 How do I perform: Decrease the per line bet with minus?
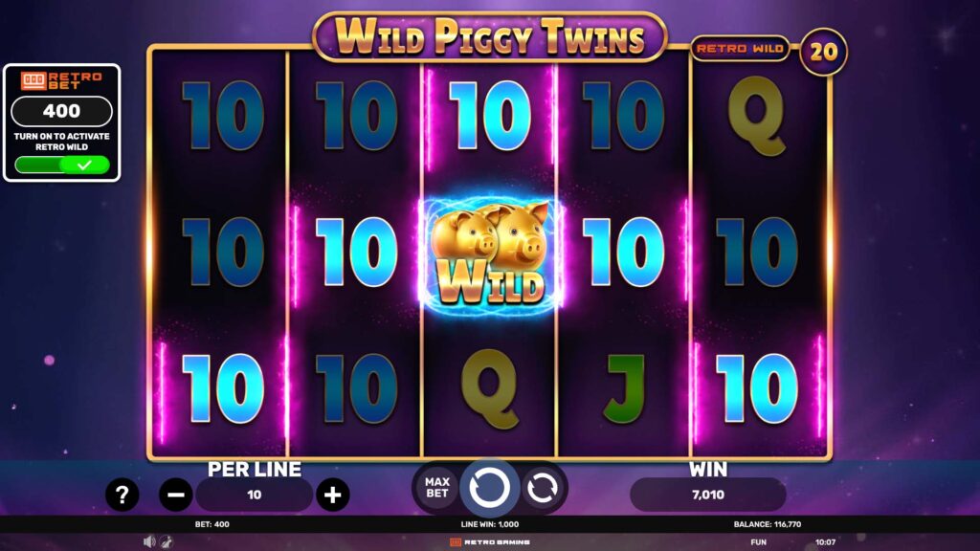[176, 495]
